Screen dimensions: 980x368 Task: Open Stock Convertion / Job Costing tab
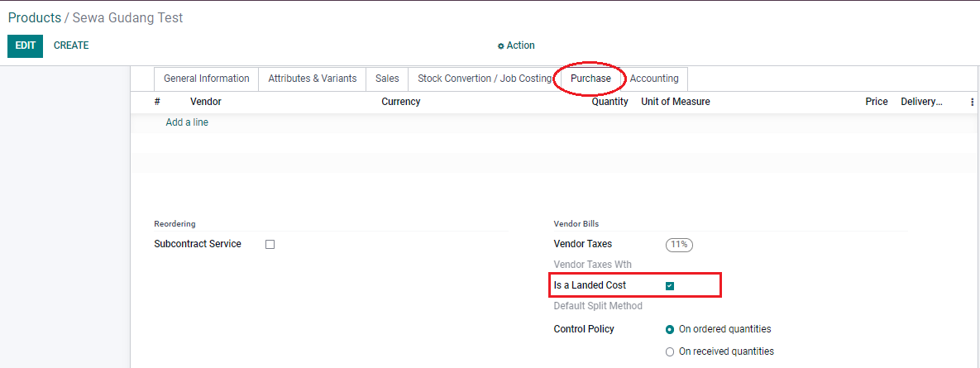pos(484,79)
